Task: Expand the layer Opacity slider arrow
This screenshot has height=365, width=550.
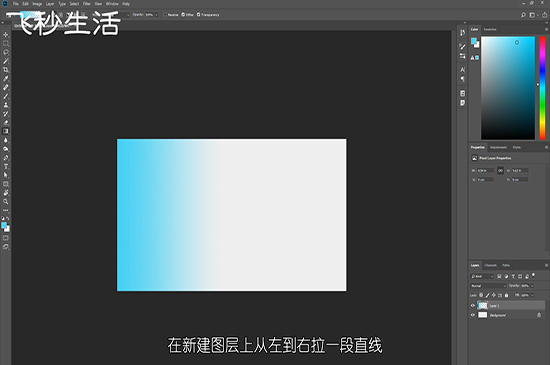Action: pos(532,286)
